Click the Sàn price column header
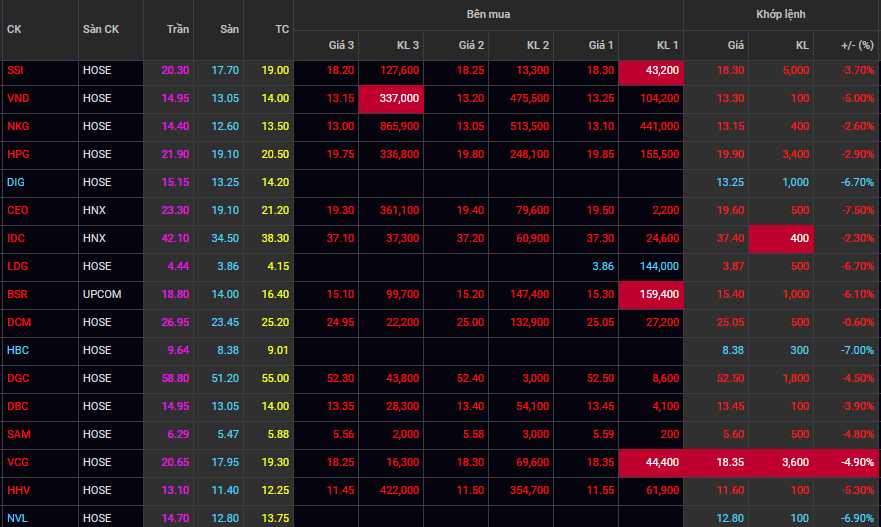 229,29
